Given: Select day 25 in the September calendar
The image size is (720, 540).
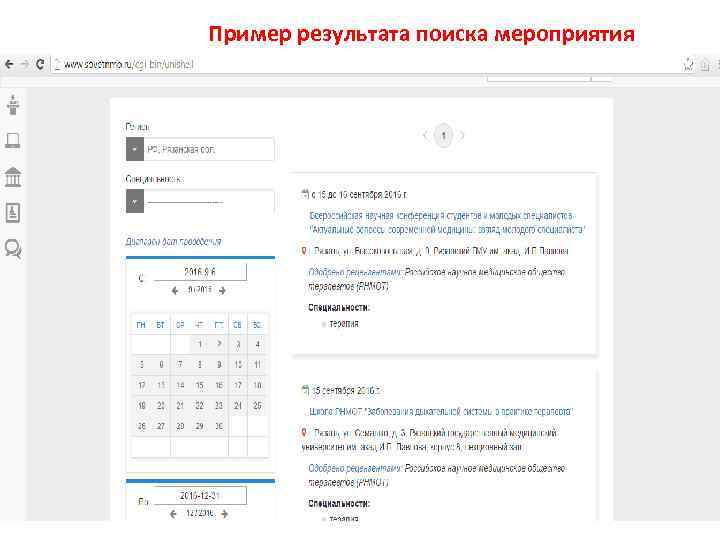Looking at the screenshot, I should (258, 405).
